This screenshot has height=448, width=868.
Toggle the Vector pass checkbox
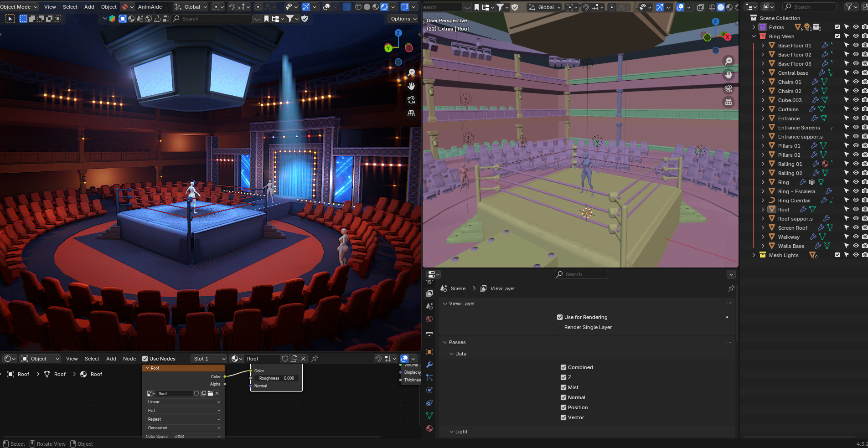click(563, 417)
